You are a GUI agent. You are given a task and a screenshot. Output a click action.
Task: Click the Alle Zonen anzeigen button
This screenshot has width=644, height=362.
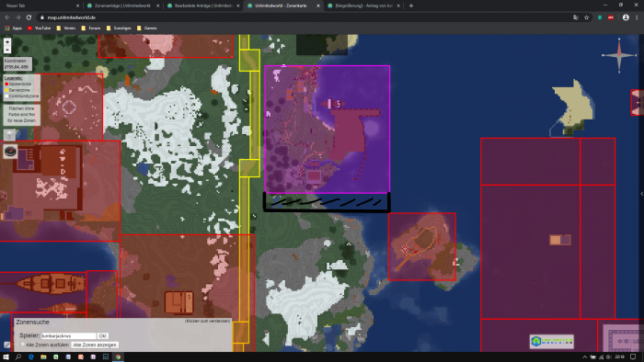95,345
